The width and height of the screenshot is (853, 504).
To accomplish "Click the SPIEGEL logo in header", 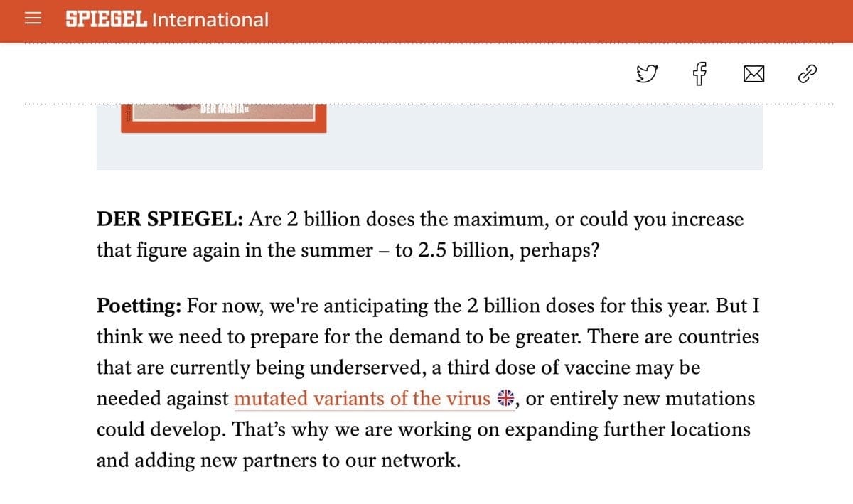I will click(x=107, y=19).
